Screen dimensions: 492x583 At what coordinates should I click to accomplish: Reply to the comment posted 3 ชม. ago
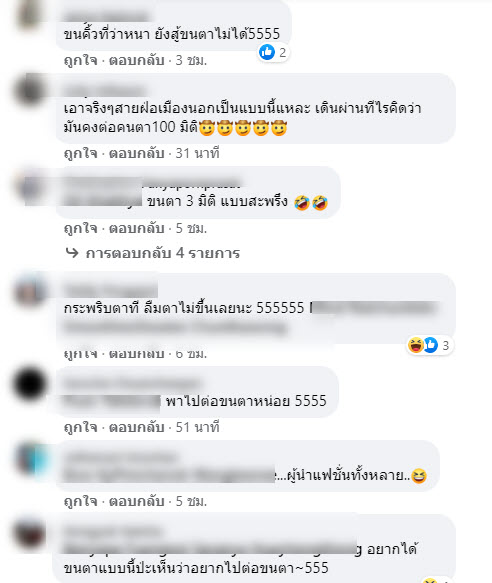click(136, 60)
